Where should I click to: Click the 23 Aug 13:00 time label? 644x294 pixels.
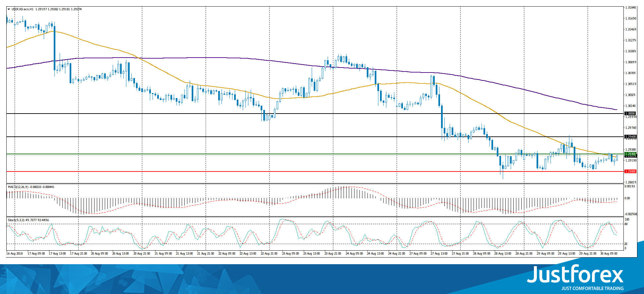(312, 254)
